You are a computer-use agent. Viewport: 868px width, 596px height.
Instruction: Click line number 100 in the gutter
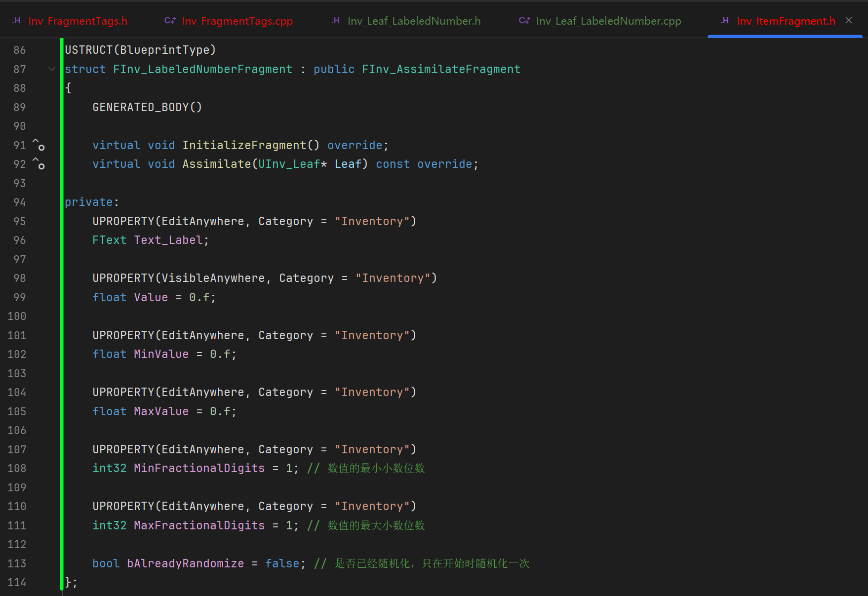pyautogui.click(x=17, y=316)
